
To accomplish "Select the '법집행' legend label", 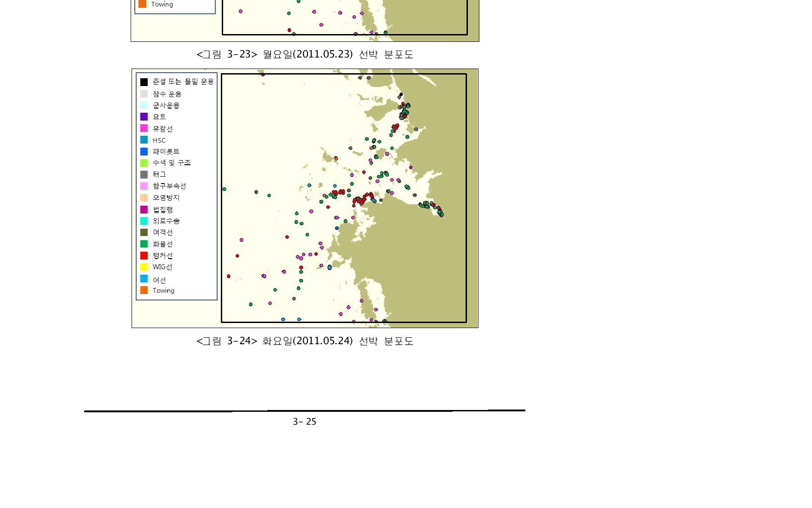I will pyautogui.click(x=163, y=209).
